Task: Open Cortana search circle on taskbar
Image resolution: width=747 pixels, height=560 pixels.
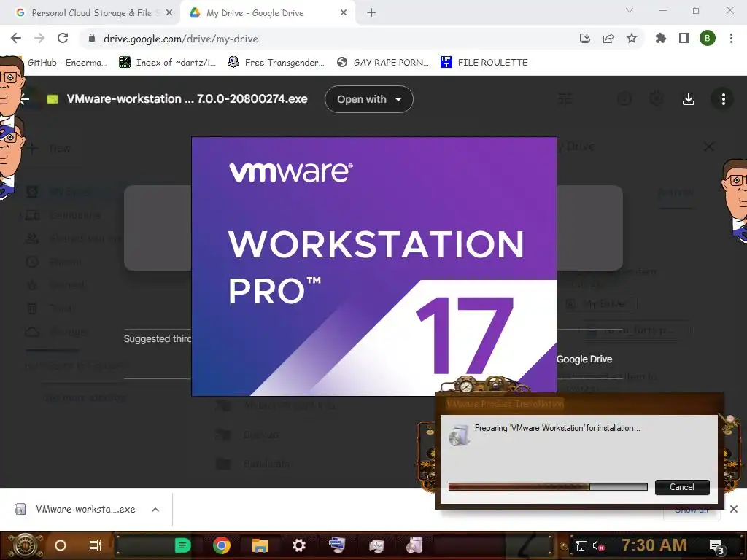Action: coord(61,545)
